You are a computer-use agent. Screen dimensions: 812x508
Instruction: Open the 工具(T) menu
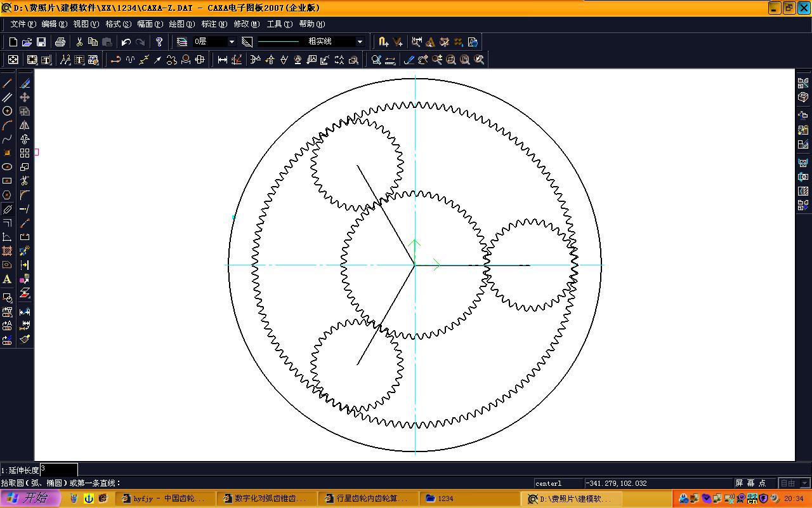point(280,24)
